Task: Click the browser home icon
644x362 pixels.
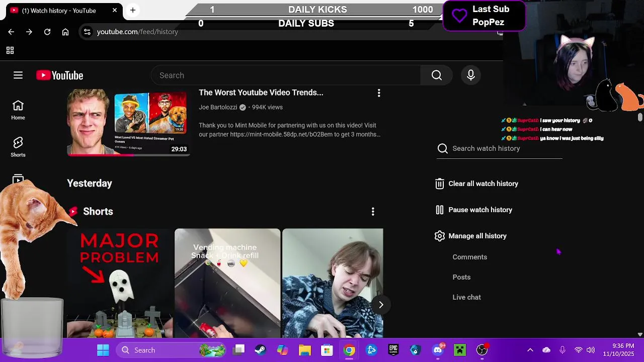Action: click(x=65, y=32)
